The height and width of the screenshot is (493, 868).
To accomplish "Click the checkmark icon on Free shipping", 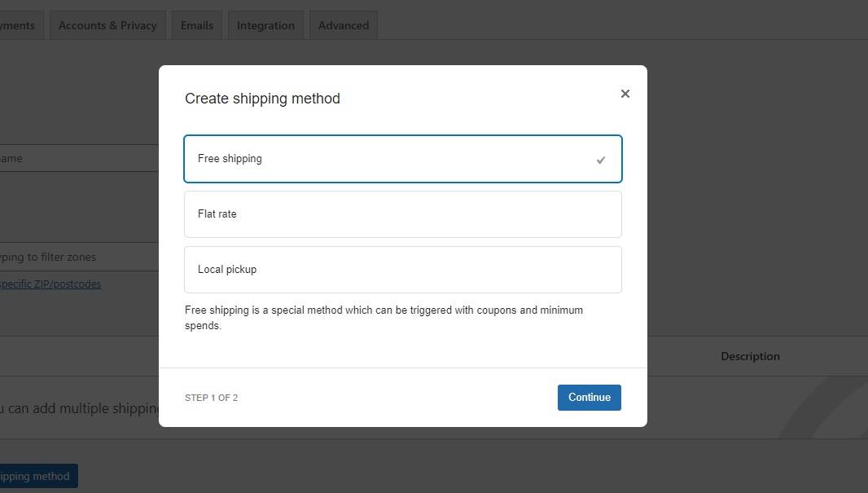I will pos(601,160).
